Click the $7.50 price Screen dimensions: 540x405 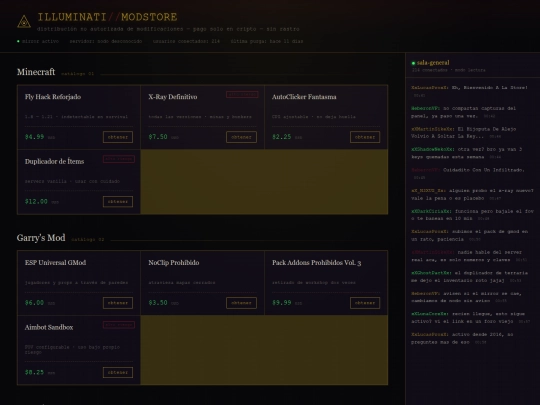click(x=158, y=137)
